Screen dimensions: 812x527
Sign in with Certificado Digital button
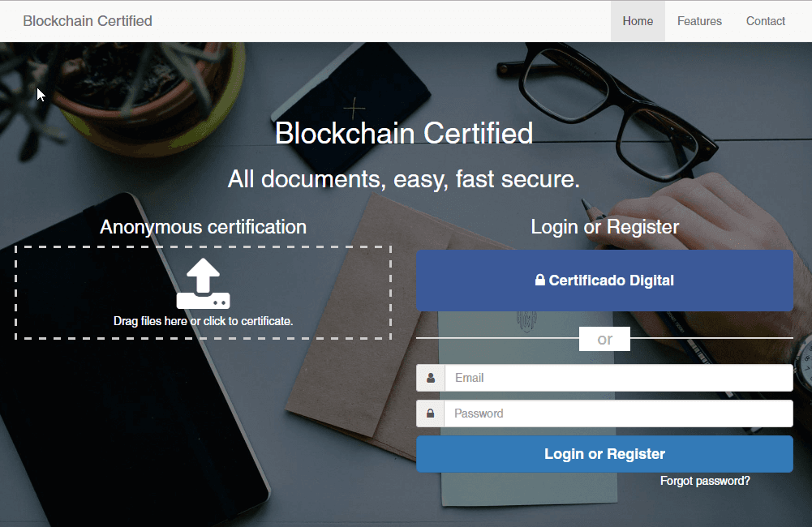click(x=604, y=281)
